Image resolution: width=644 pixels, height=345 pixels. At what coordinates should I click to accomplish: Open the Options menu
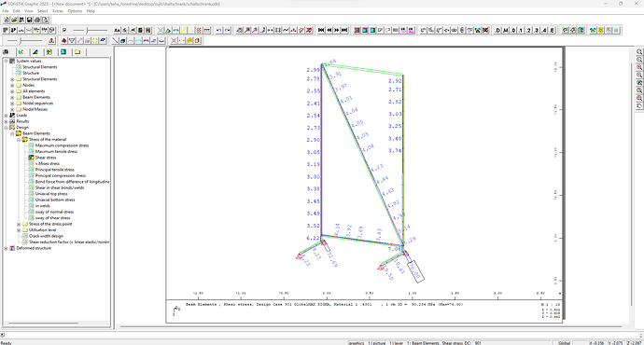[x=75, y=11]
